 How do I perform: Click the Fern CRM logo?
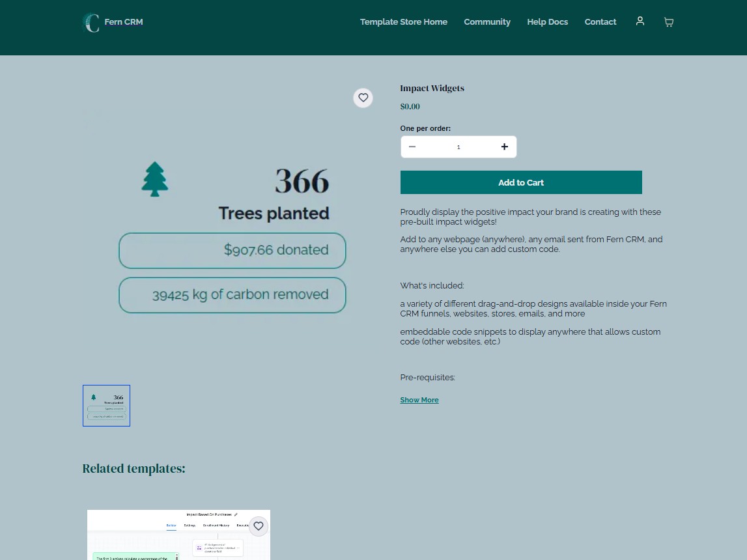point(113,22)
